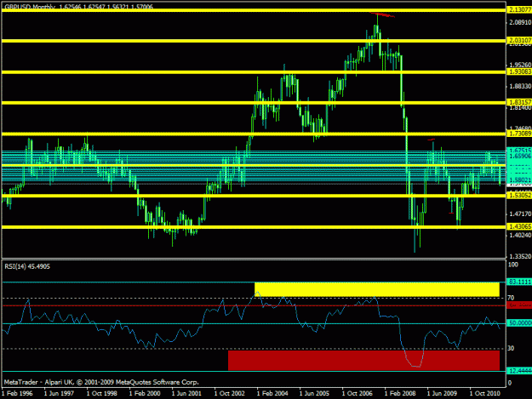Click the 1 Jun 2009 date label
Image resolution: width=532 pixels, height=399 pixels.
[442, 393]
